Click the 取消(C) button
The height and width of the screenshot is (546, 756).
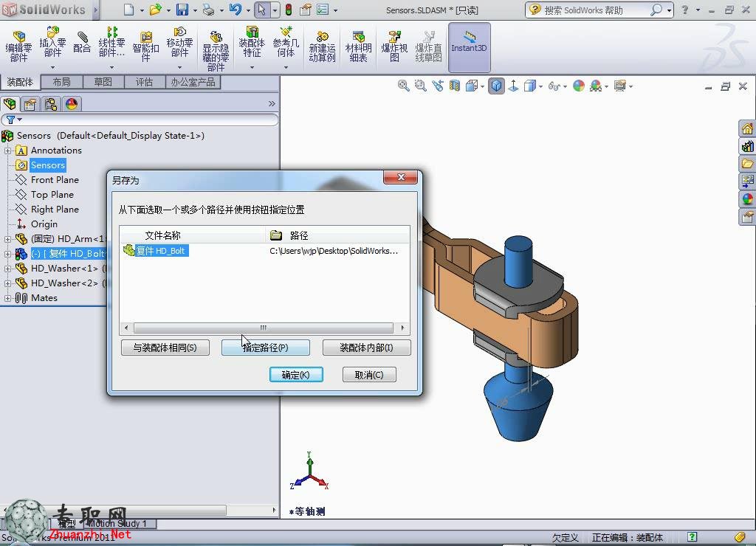(369, 374)
